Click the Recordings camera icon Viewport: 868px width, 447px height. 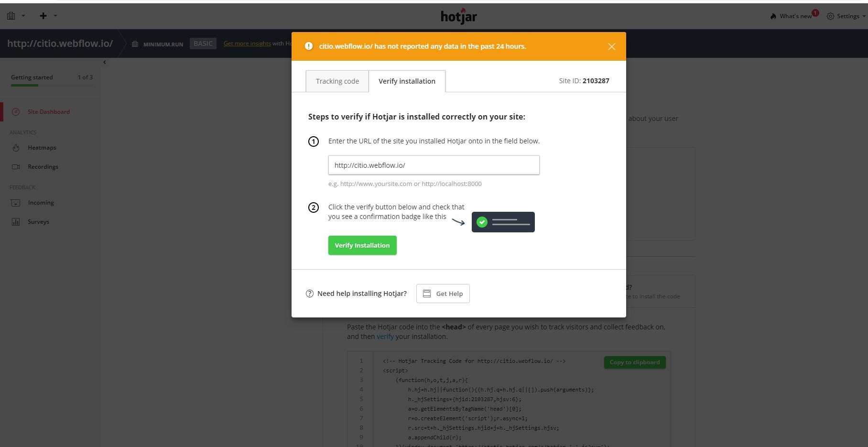coord(16,167)
